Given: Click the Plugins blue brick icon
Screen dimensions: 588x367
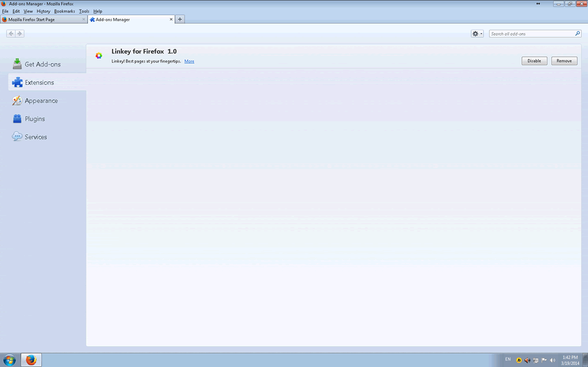Looking at the screenshot, I should pyautogui.click(x=17, y=119).
